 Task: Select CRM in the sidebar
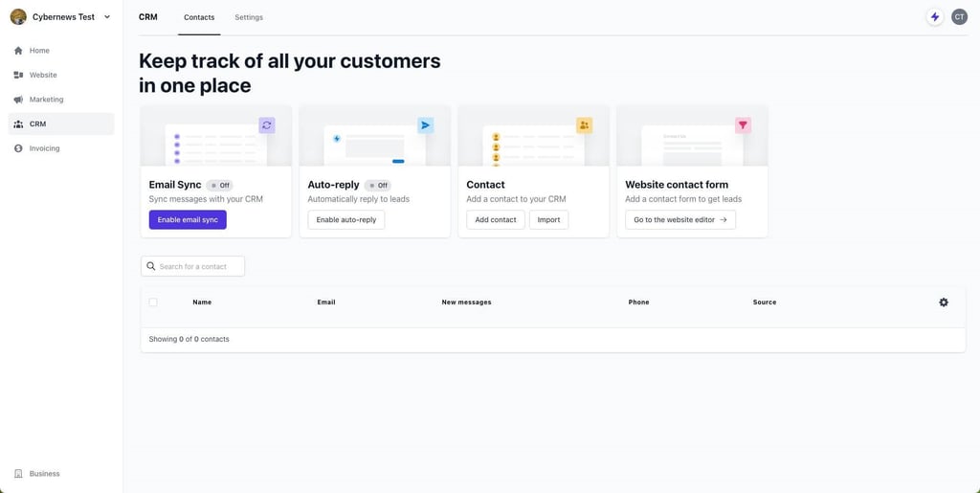60,123
